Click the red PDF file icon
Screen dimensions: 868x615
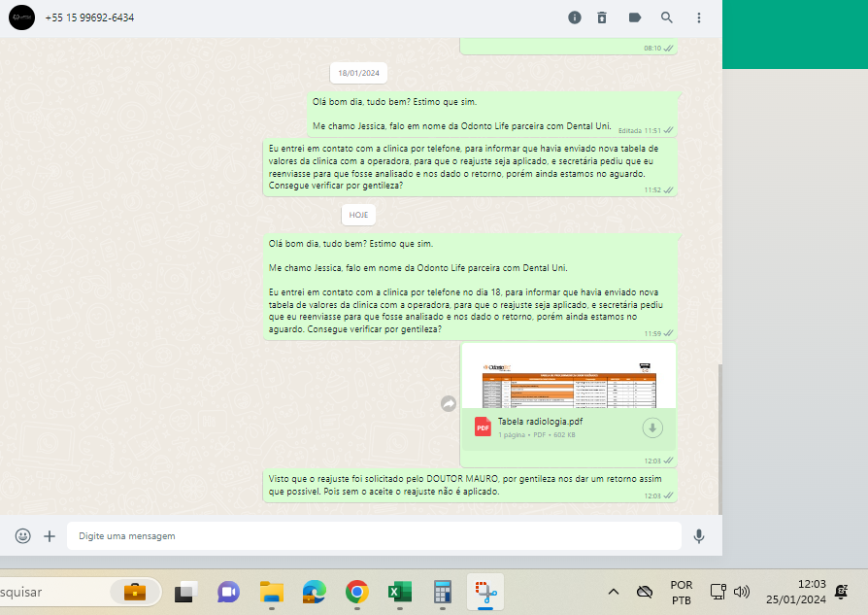(x=483, y=427)
